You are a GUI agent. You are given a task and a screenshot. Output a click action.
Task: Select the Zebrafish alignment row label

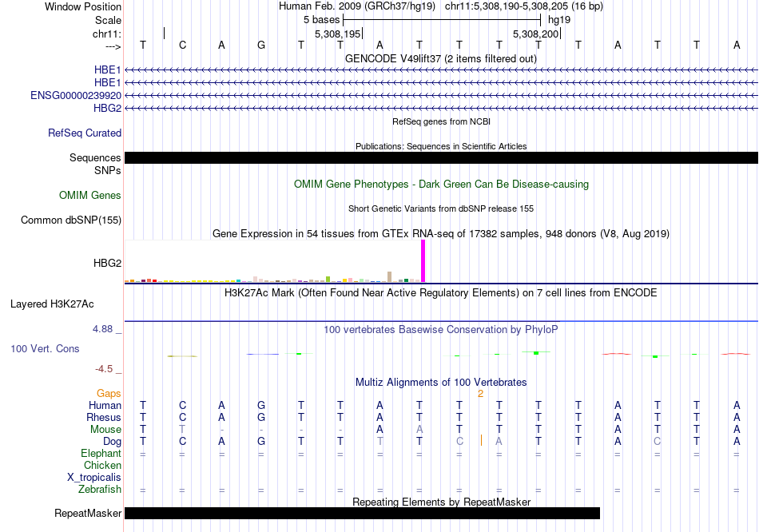point(100,490)
